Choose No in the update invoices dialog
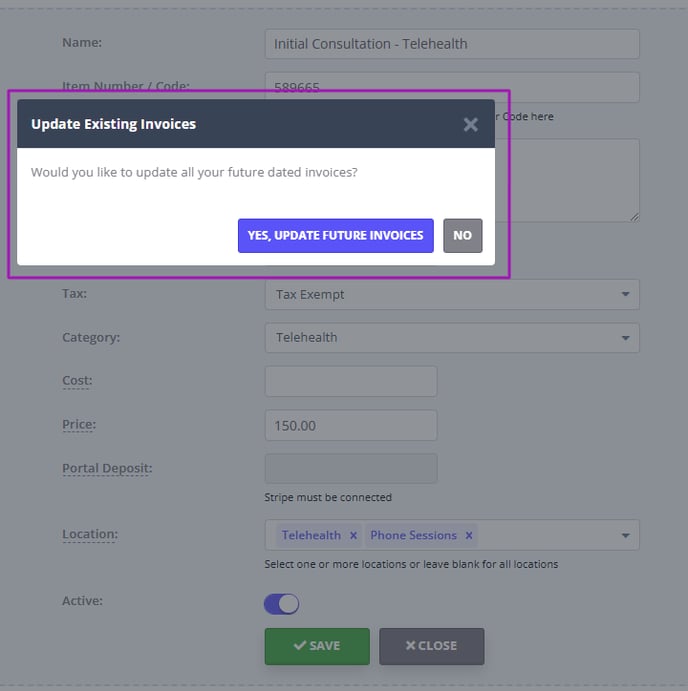Screen dimensions: 688x691 tap(462, 235)
